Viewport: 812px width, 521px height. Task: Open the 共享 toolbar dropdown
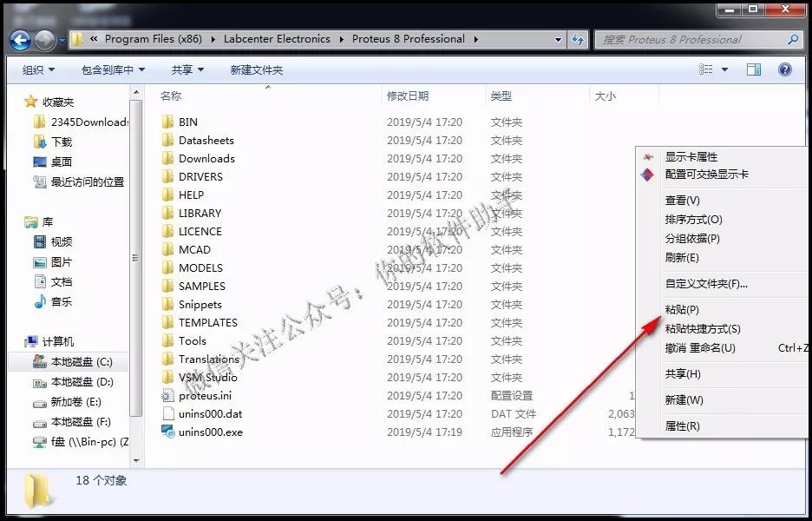[187, 70]
